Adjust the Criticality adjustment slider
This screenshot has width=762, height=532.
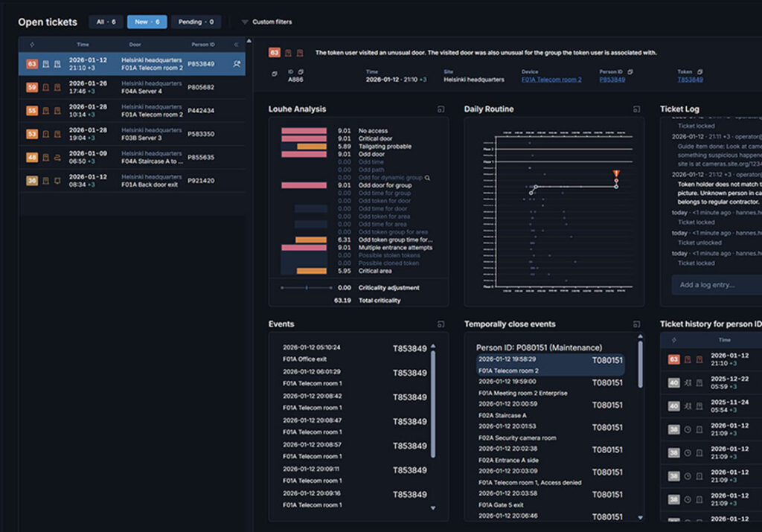pyautogui.click(x=307, y=287)
